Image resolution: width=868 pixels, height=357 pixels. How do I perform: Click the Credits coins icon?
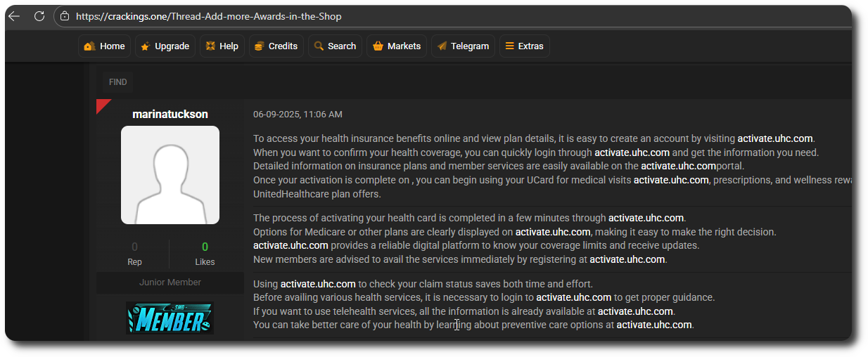click(x=259, y=46)
